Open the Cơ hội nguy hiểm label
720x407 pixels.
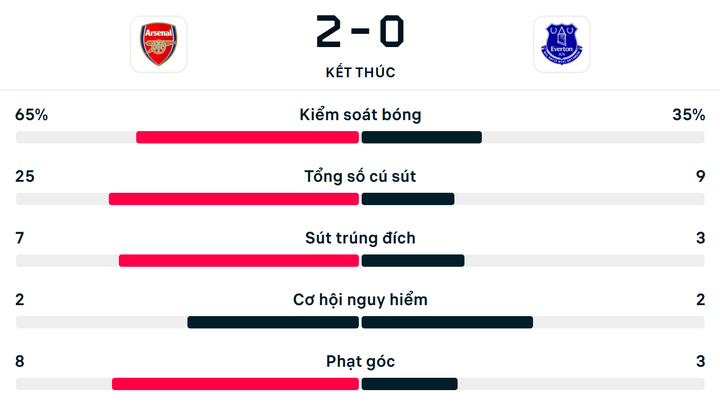point(360,300)
